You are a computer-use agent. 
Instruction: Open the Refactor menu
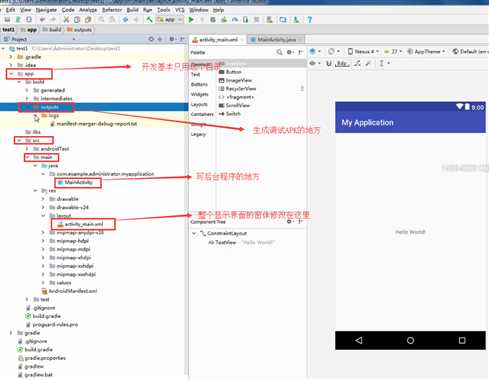pos(112,10)
